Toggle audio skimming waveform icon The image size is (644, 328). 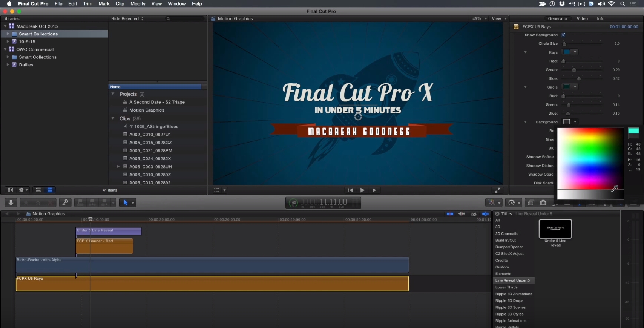coord(462,214)
